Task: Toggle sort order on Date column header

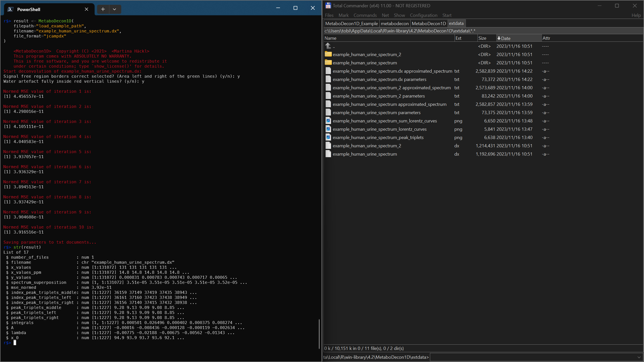Action: point(519,38)
